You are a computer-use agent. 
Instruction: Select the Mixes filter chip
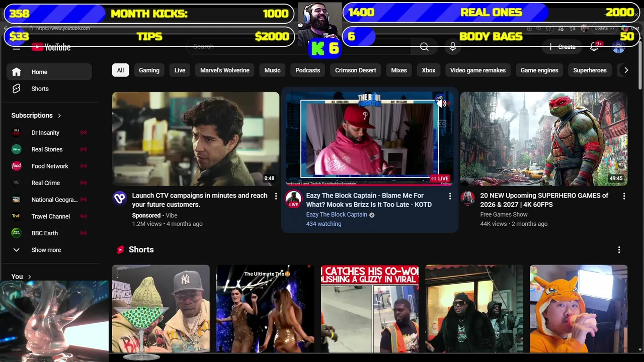click(x=399, y=70)
